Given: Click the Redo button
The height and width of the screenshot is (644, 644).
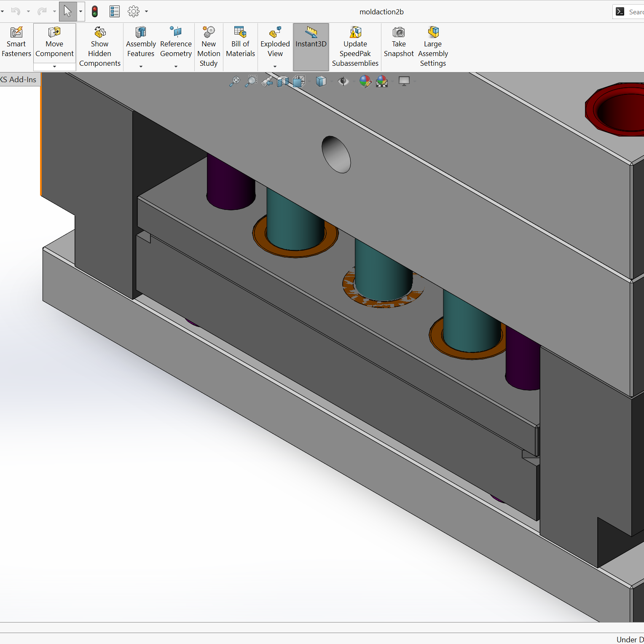Looking at the screenshot, I should pyautogui.click(x=42, y=11).
